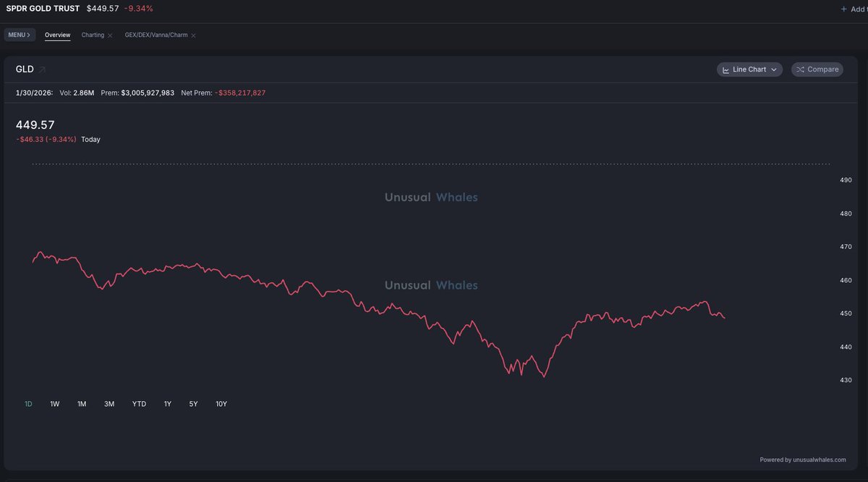Select the 5Y time range
This screenshot has height=482, width=868.
tap(193, 404)
